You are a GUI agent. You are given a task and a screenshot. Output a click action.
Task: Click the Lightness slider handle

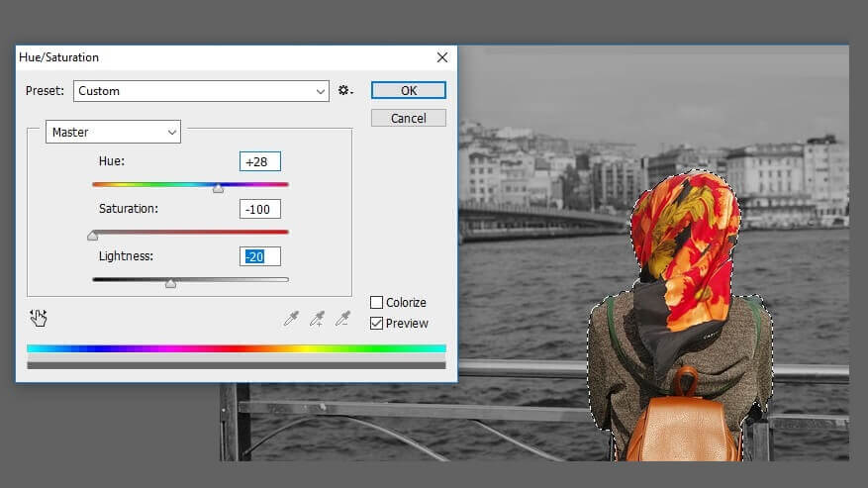[x=170, y=284]
